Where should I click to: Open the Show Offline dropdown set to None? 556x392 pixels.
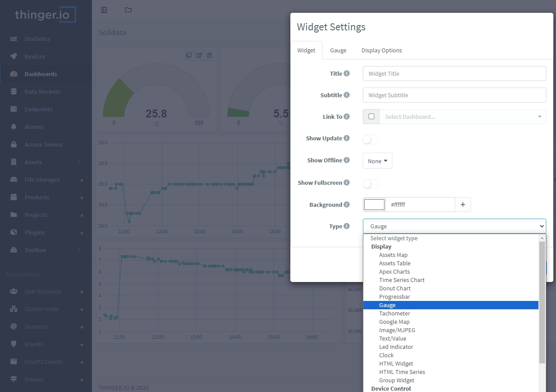(x=377, y=161)
